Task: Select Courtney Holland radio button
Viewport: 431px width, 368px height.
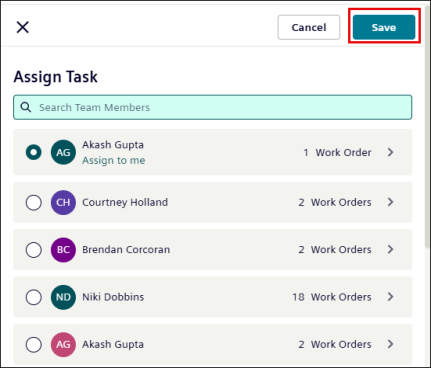Action: point(34,202)
